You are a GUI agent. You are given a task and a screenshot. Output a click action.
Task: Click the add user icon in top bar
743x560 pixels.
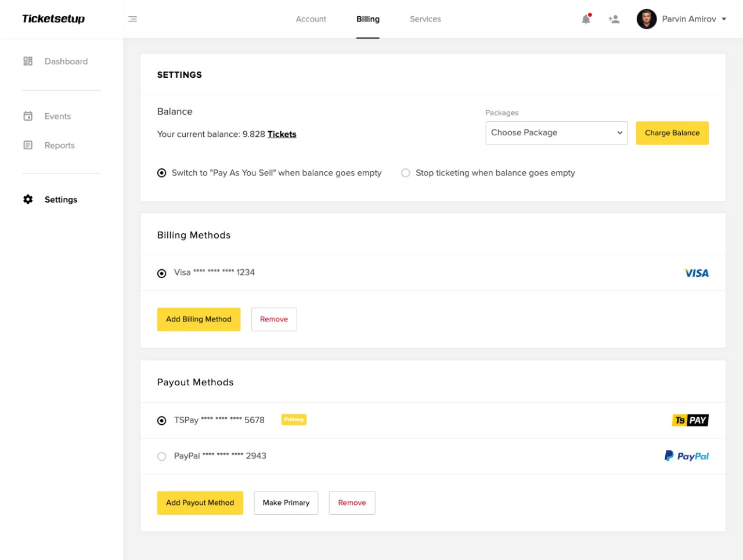pos(614,19)
